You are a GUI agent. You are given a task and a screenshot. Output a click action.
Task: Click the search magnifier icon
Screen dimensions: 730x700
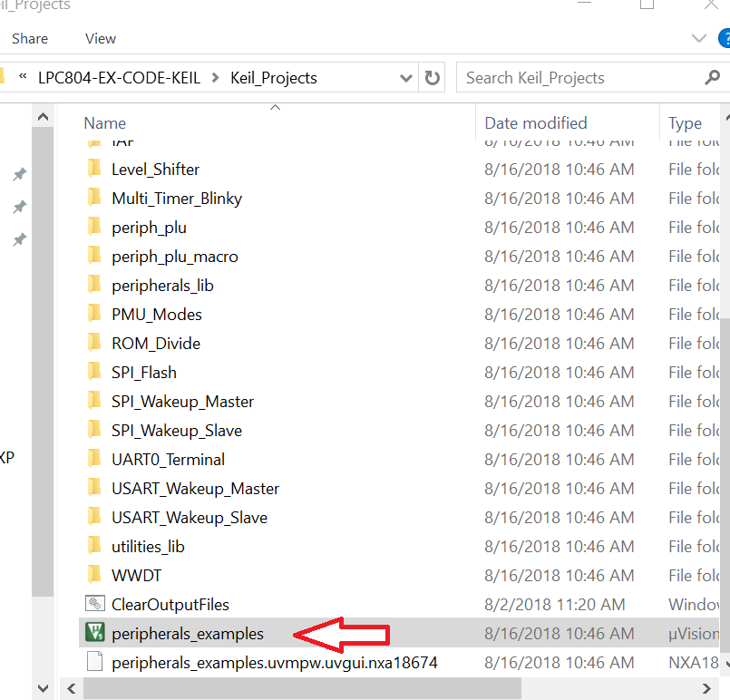(x=712, y=77)
